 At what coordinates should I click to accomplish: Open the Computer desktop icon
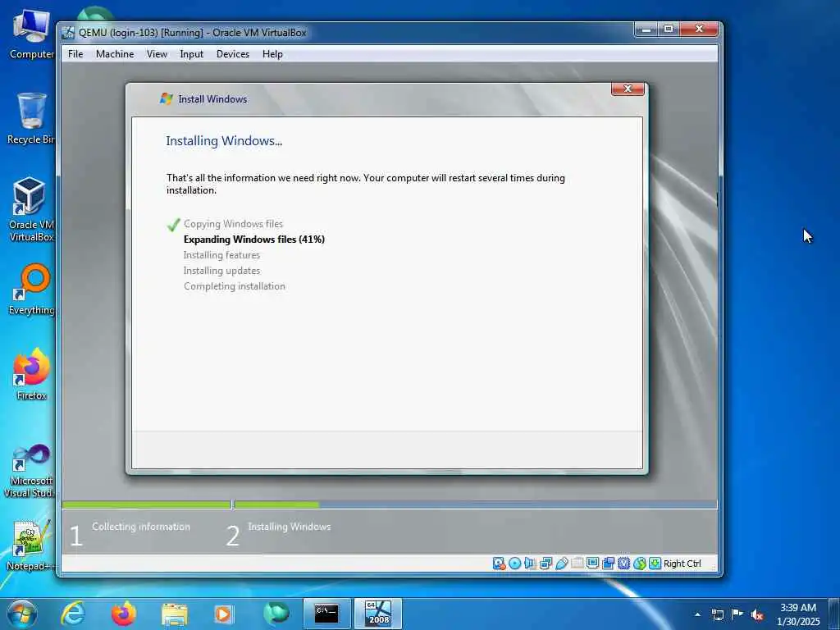pyautogui.click(x=30, y=34)
